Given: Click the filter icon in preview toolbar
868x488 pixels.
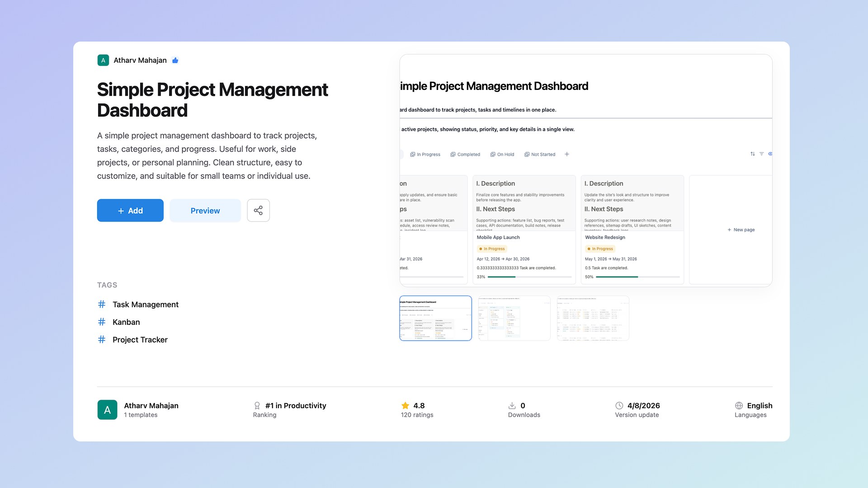Looking at the screenshot, I should pos(762,154).
